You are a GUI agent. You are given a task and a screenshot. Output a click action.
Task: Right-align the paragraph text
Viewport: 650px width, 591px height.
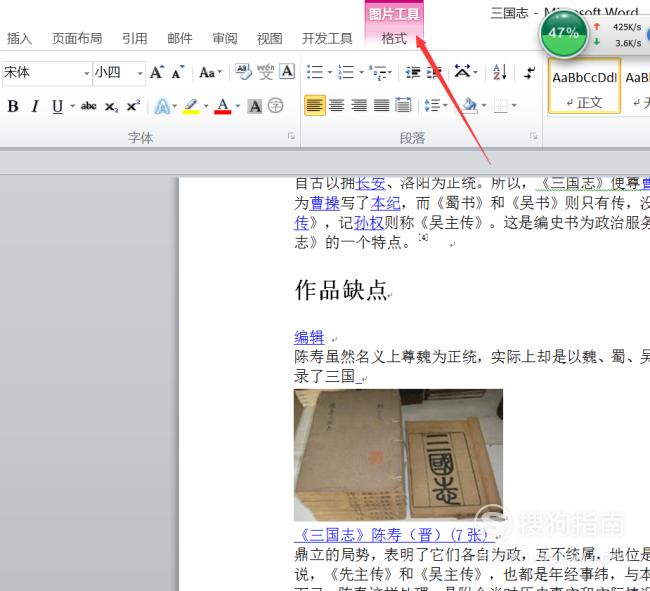coord(359,105)
